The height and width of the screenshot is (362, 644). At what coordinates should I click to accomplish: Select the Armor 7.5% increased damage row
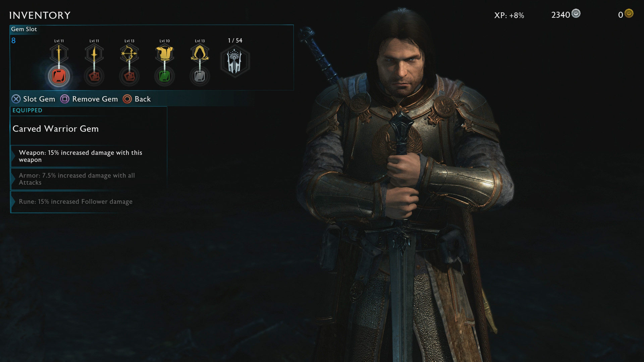click(89, 179)
